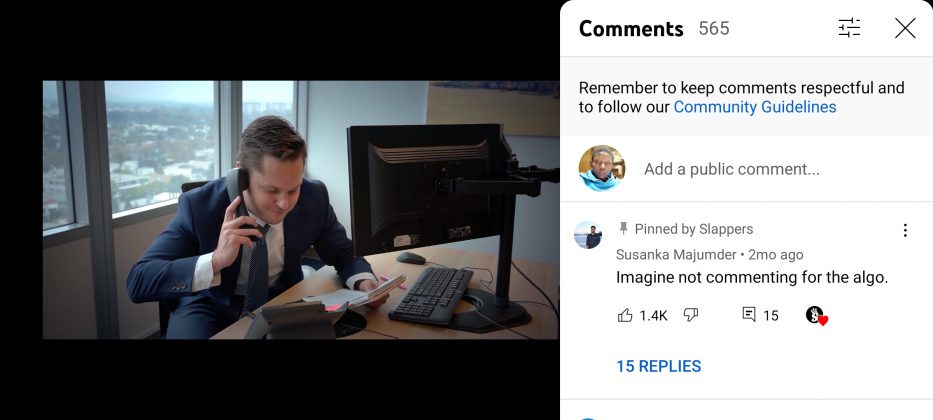The image size is (933, 420).
Task: Open Susanka Majumder's commenter avatar
Action: pyautogui.click(x=588, y=235)
